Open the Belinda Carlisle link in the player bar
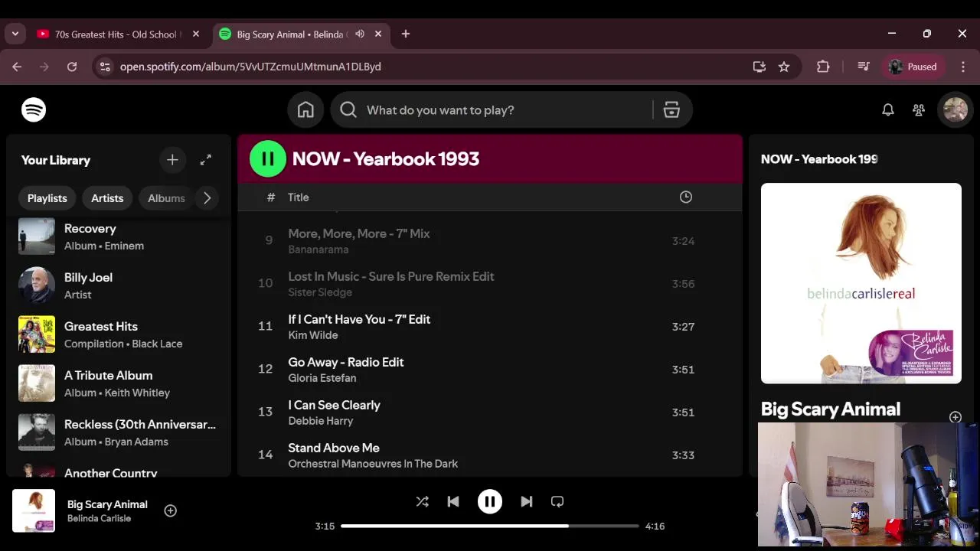 tap(99, 519)
